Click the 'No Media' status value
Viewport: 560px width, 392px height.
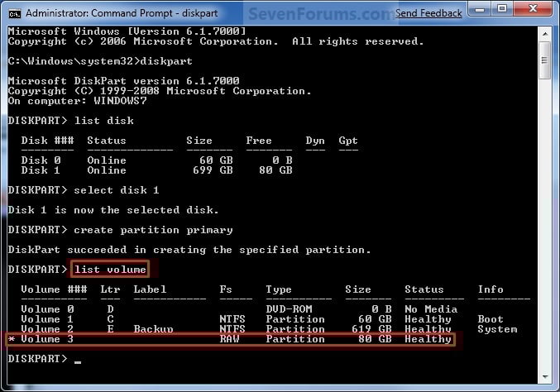point(431,308)
